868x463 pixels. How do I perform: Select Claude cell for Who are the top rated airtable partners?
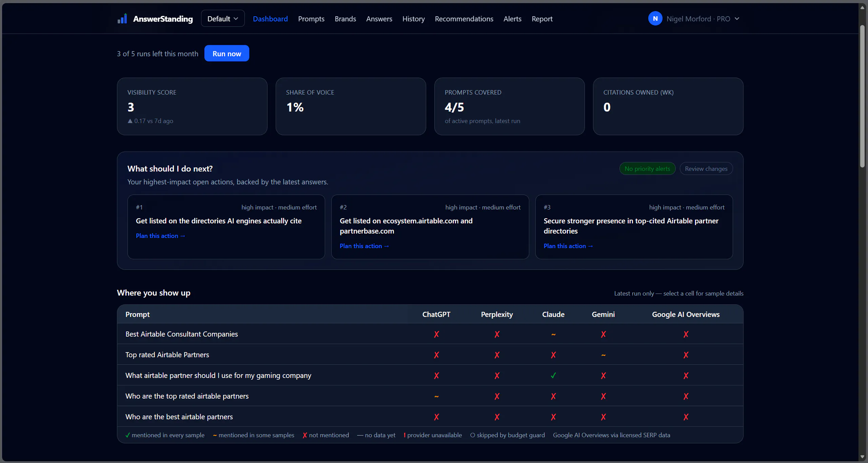(553, 396)
